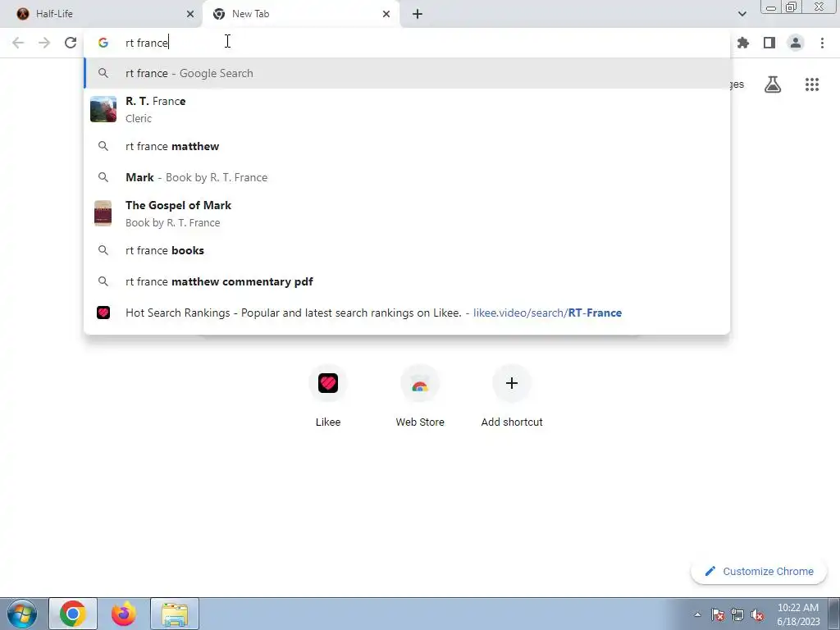The width and height of the screenshot is (840, 630).
Task: Open the Likee Hot Search Rankings suggestion
Action: coord(407,313)
